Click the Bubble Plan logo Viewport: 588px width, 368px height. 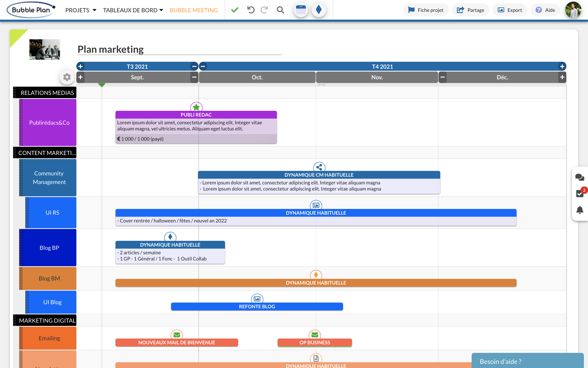point(31,10)
